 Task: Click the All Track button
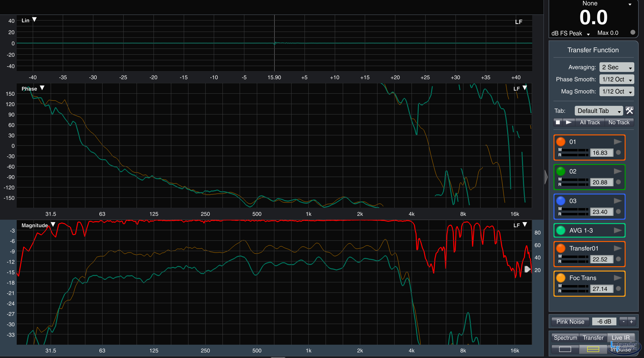[x=590, y=122]
